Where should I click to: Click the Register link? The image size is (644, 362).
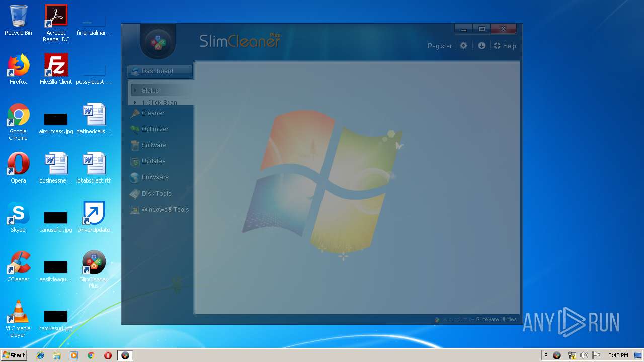[x=440, y=46]
